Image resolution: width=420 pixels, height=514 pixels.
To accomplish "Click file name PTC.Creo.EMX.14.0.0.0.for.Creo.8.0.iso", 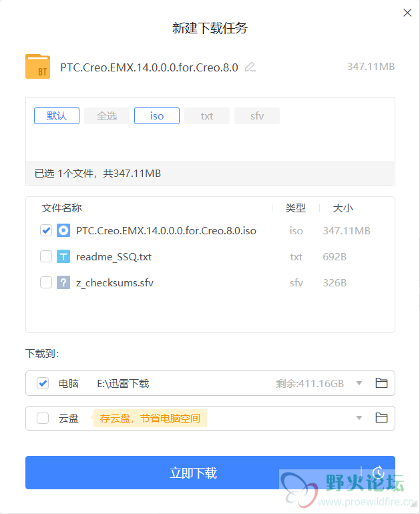I will [x=166, y=230].
